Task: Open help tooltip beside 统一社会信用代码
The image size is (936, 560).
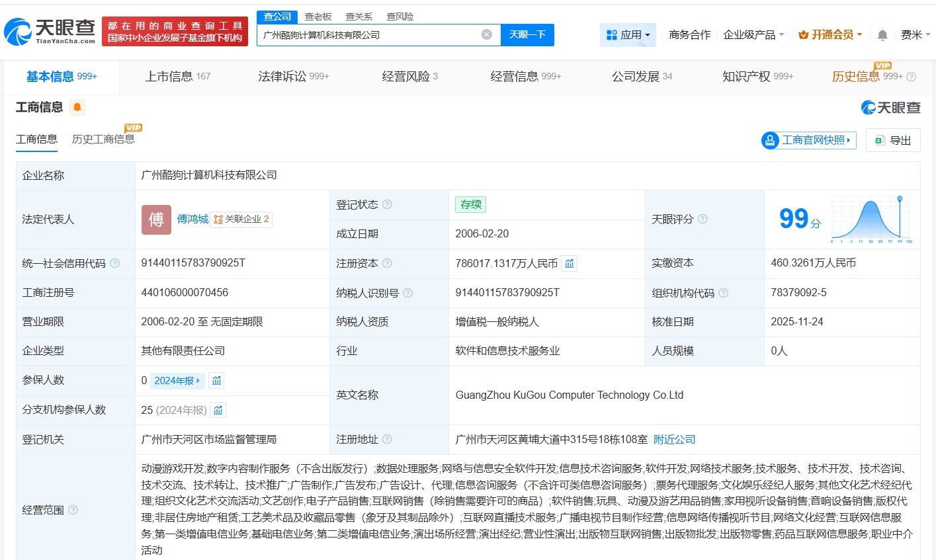Action: 114,263
